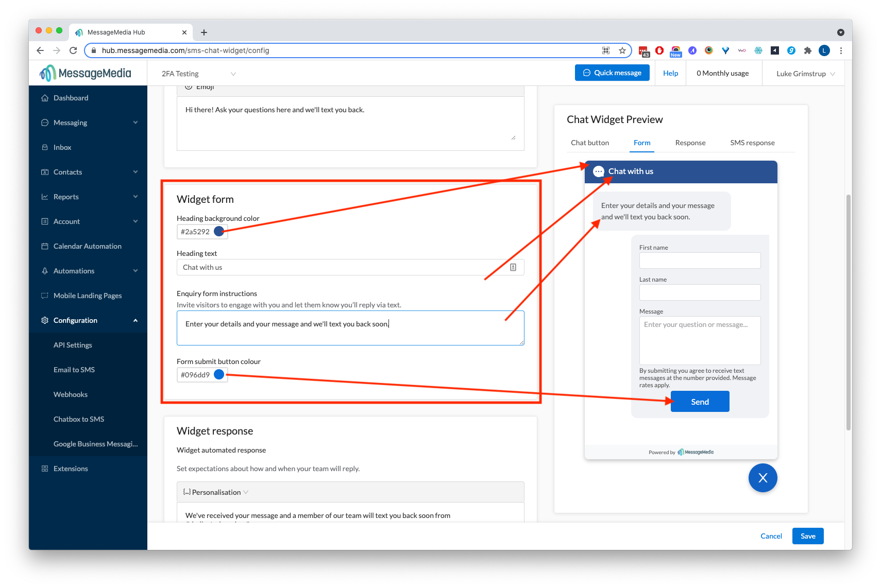Click the Enquiry form instructions text field
Image resolution: width=881 pixels, height=588 pixels.
pyautogui.click(x=350, y=328)
